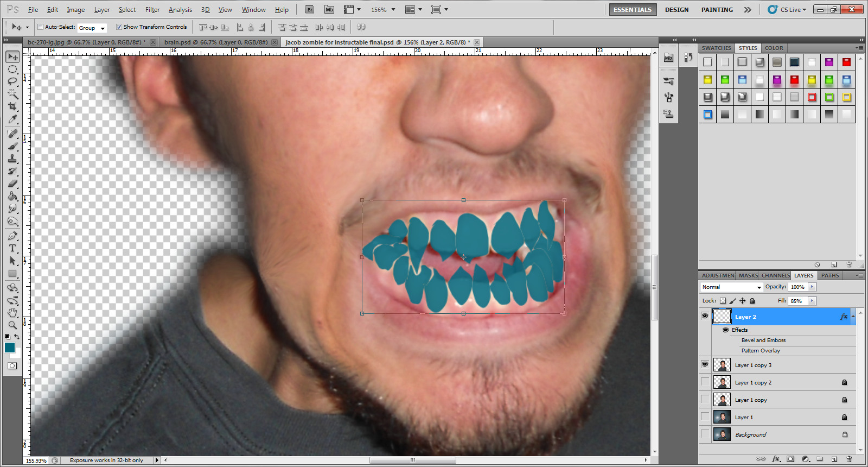Open CS Live dropdown
This screenshot has height=467, width=868.
coord(787,9)
